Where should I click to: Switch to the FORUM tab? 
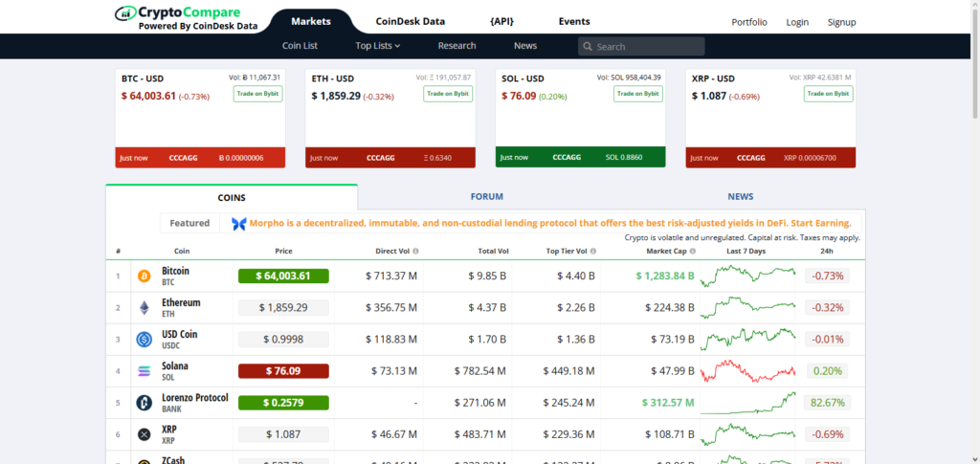(486, 197)
